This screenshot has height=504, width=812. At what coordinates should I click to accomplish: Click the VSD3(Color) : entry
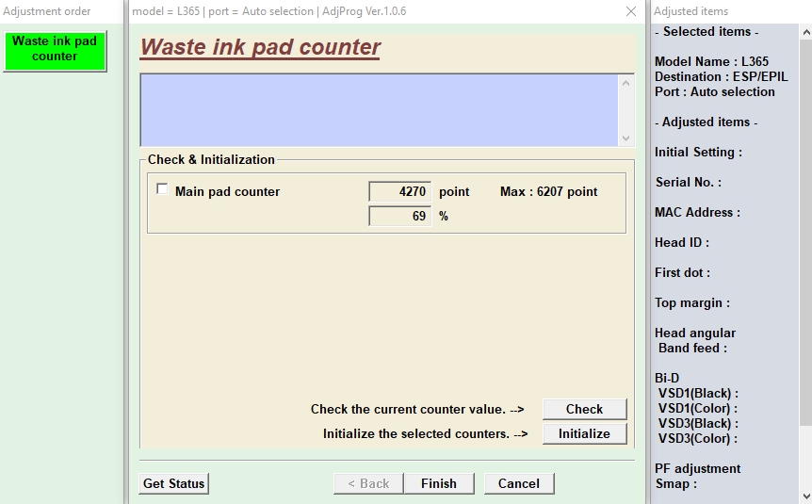pyautogui.click(x=698, y=438)
